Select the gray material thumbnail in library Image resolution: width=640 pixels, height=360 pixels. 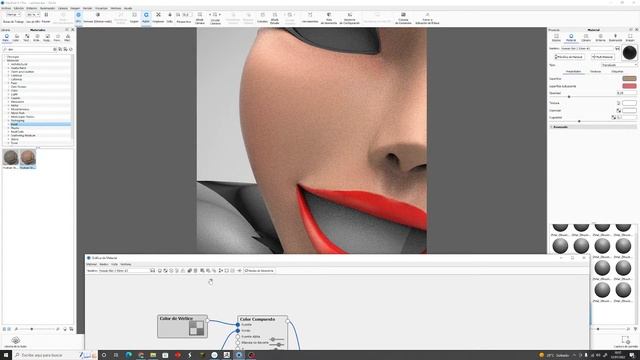11,158
